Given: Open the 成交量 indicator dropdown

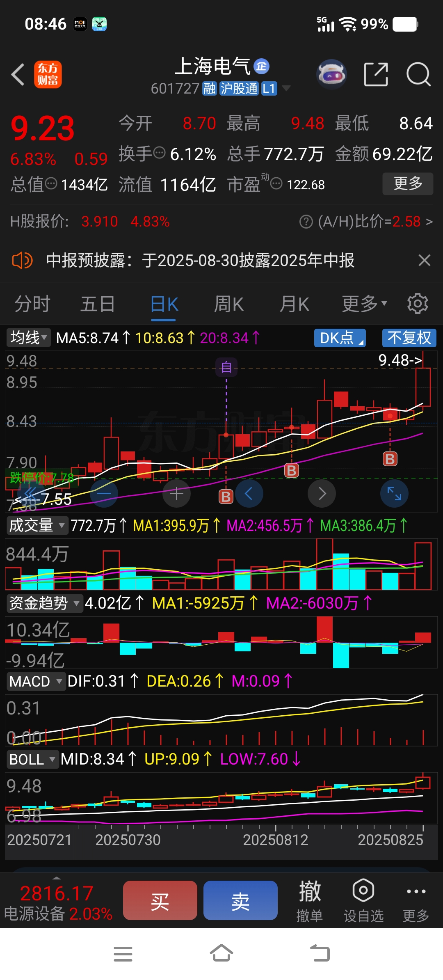Looking at the screenshot, I should (37, 525).
